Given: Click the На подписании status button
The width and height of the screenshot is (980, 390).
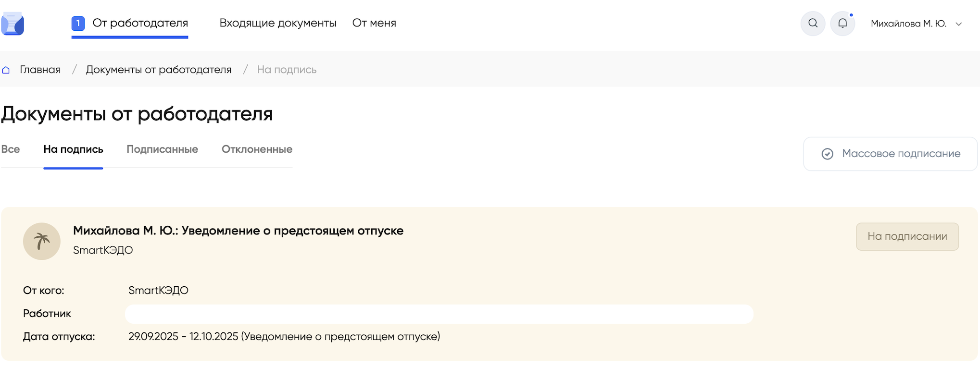Looking at the screenshot, I should pyautogui.click(x=907, y=236).
